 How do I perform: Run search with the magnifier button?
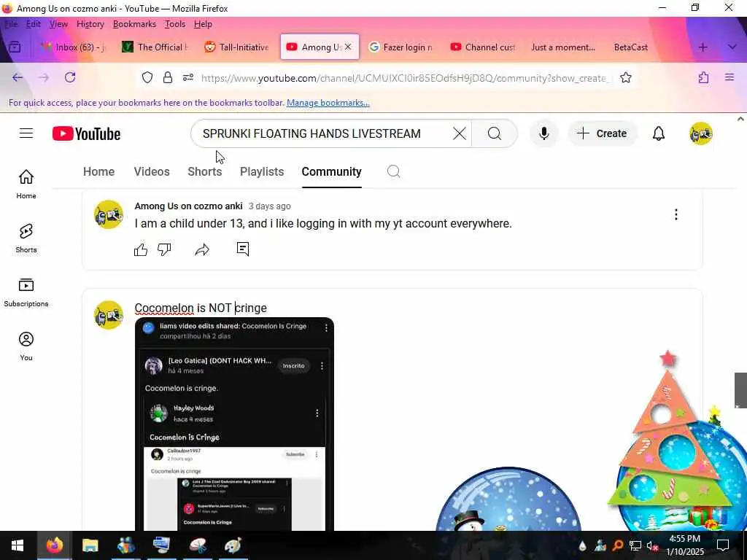coord(495,134)
